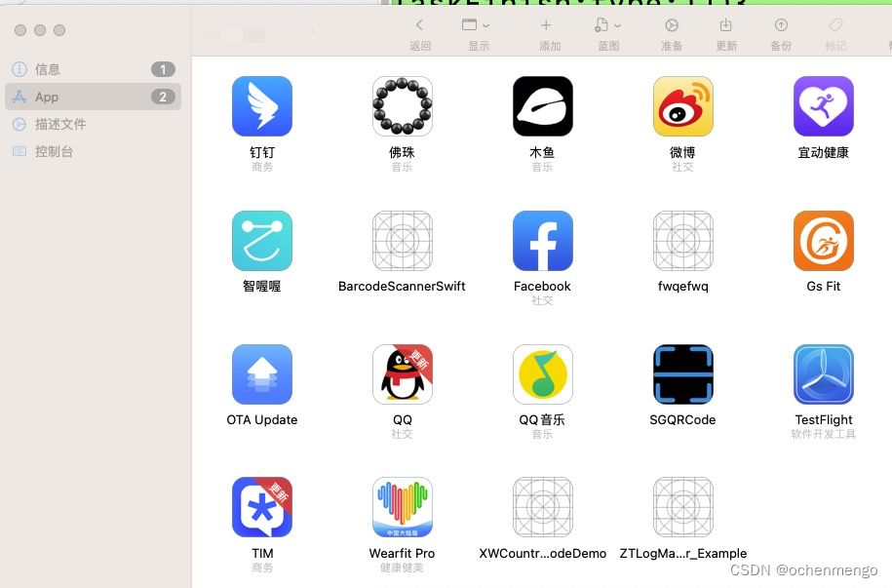Screen dimensions: 892x588
Task: Select the TestFlight app icon
Action: [x=823, y=374]
